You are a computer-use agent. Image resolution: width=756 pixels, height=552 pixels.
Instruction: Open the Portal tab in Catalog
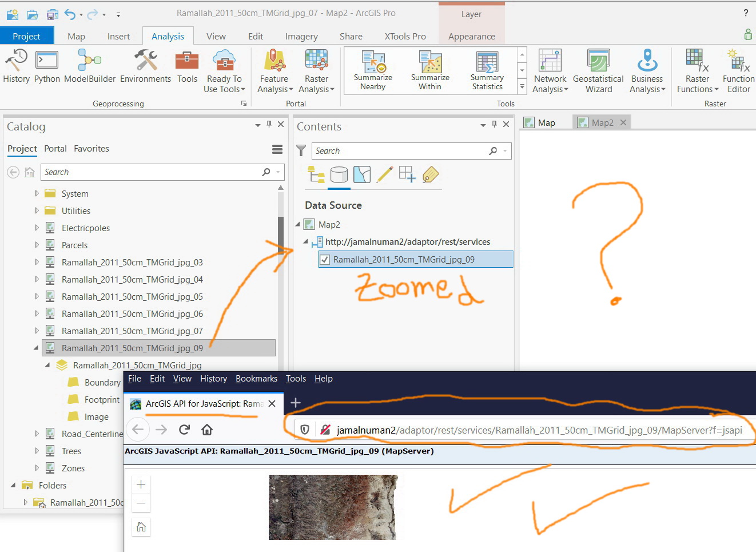click(55, 149)
